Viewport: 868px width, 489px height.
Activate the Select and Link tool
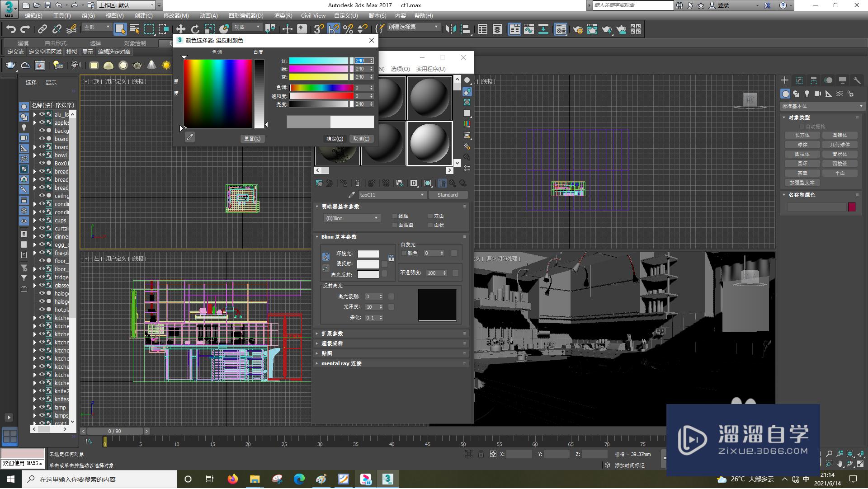click(42, 29)
